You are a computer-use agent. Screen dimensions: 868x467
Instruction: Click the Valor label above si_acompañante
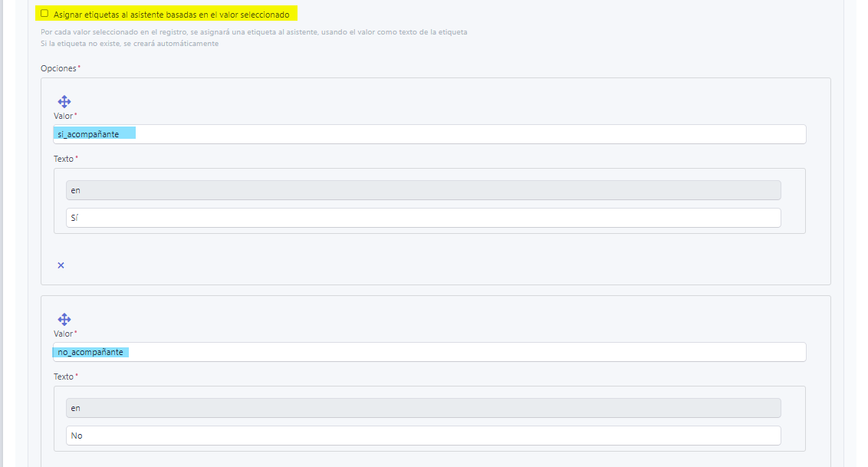(x=64, y=116)
